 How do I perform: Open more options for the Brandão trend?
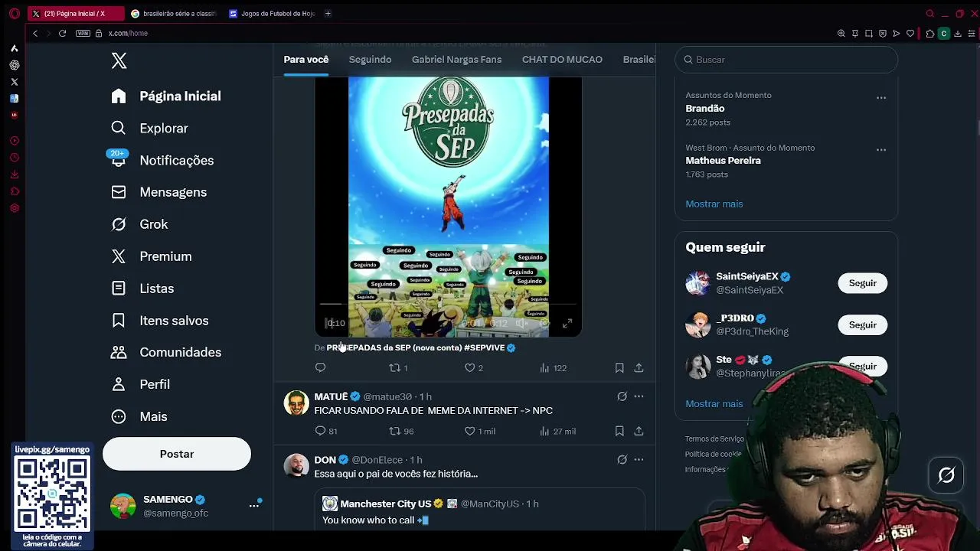(881, 98)
